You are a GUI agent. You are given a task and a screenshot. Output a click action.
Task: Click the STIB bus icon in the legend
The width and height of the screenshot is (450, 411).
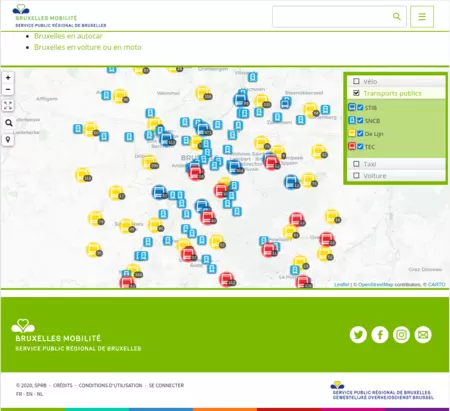352,107
